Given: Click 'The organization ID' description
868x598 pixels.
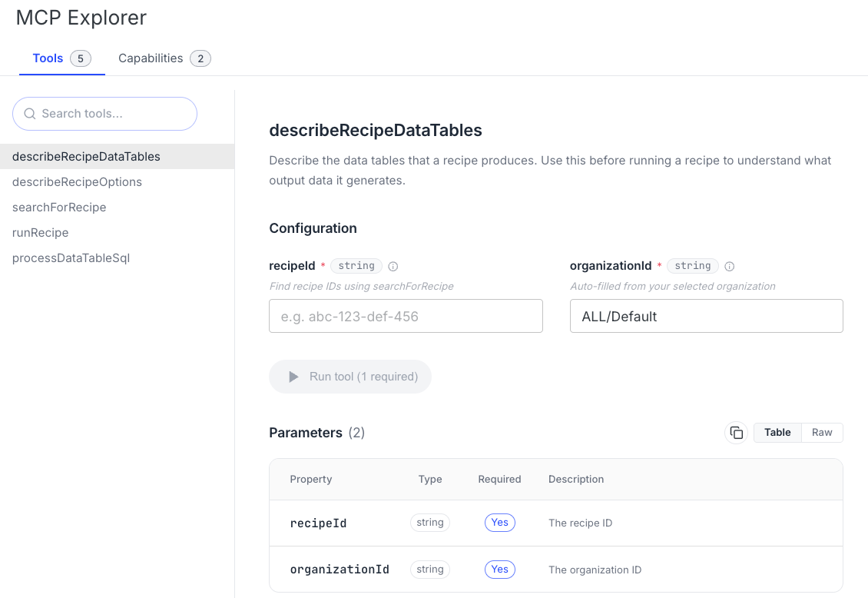Looking at the screenshot, I should pyautogui.click(x=595, y=570).
